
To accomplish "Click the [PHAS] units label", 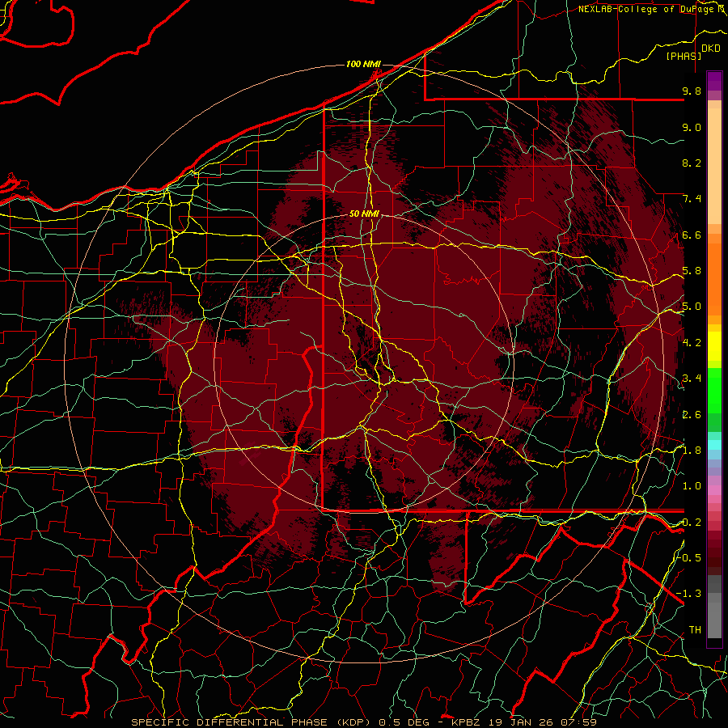I will point(684,57).
